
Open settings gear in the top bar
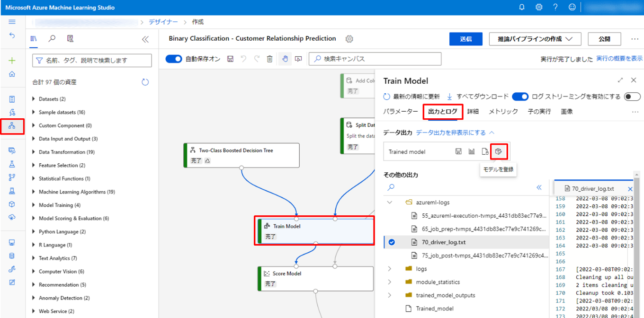click(539, 7)
